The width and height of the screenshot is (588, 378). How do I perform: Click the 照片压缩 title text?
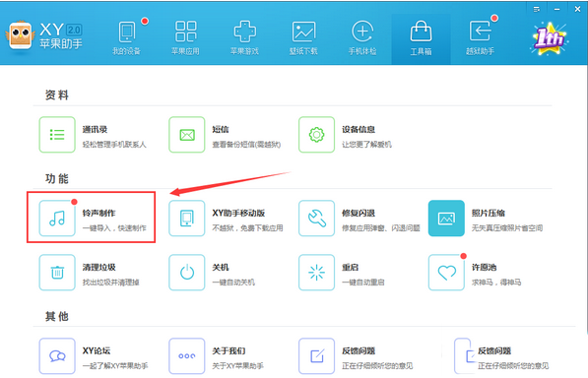point(489,214)
